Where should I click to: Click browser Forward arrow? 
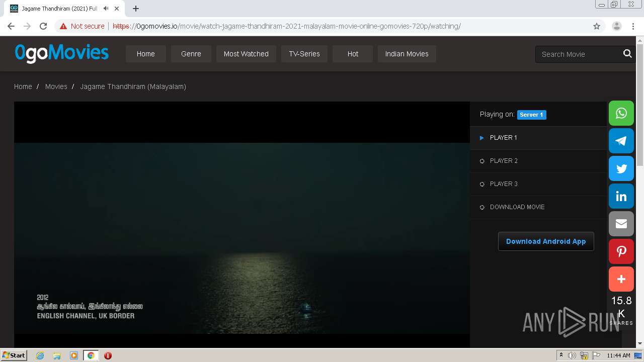(27, 26)
